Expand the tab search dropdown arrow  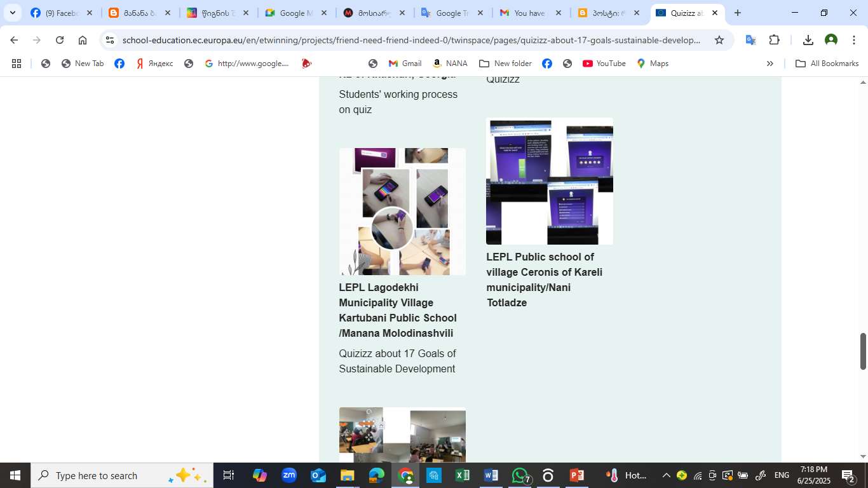(x=12, y=13)
